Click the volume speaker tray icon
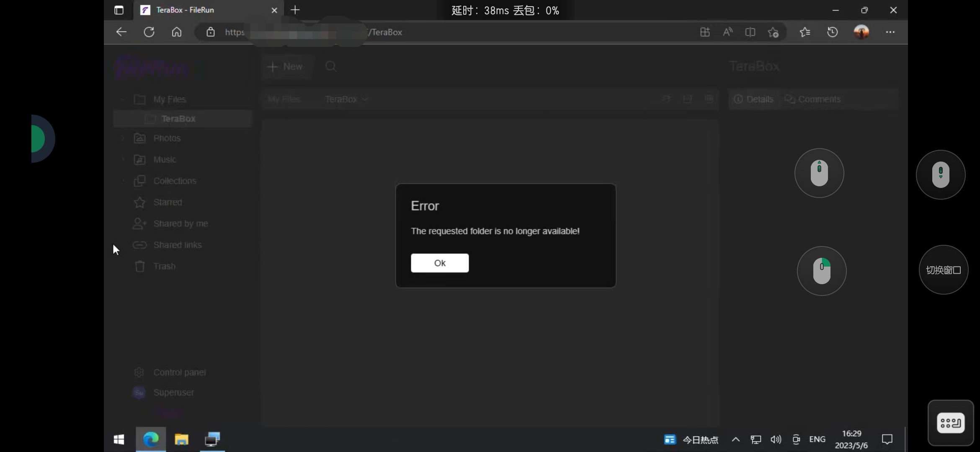Screen dimensions: 980x452 pos(776,439)
